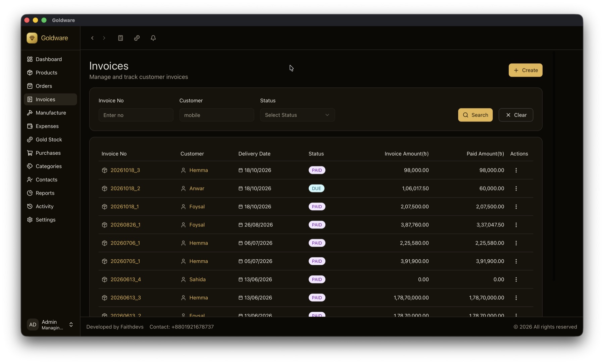Open actions menu for invoice 20260706_1
604x364 pixels.
516,243
